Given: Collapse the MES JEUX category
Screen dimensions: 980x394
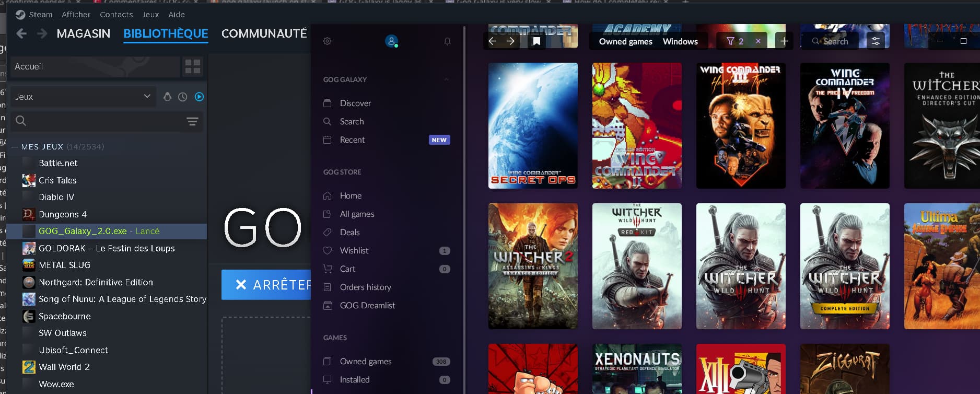Looking at the screenshot, I should (15, 147).
